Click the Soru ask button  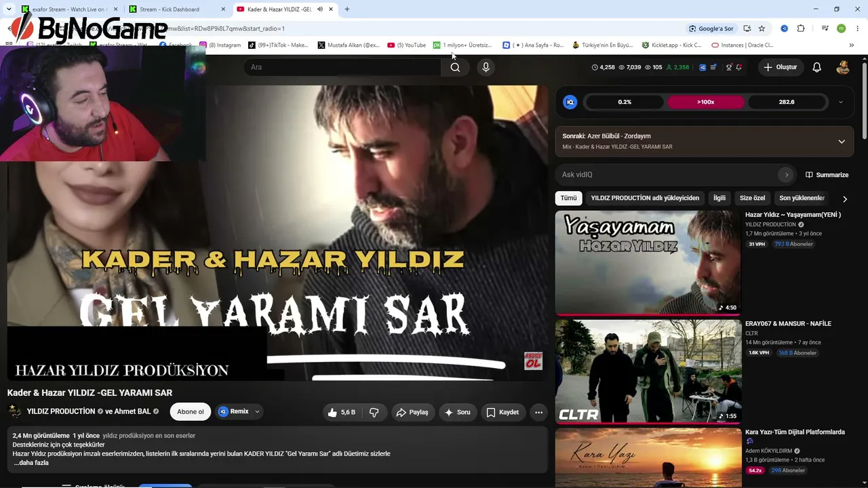457,412
